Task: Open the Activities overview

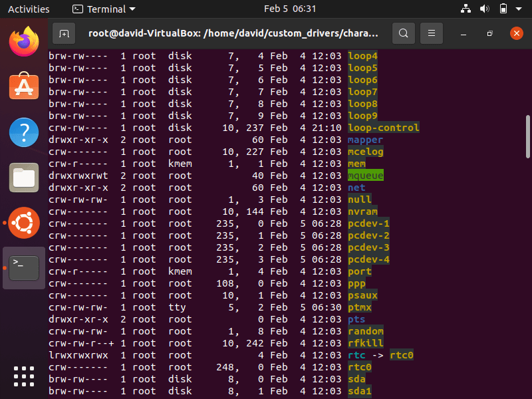Action: 29,9
